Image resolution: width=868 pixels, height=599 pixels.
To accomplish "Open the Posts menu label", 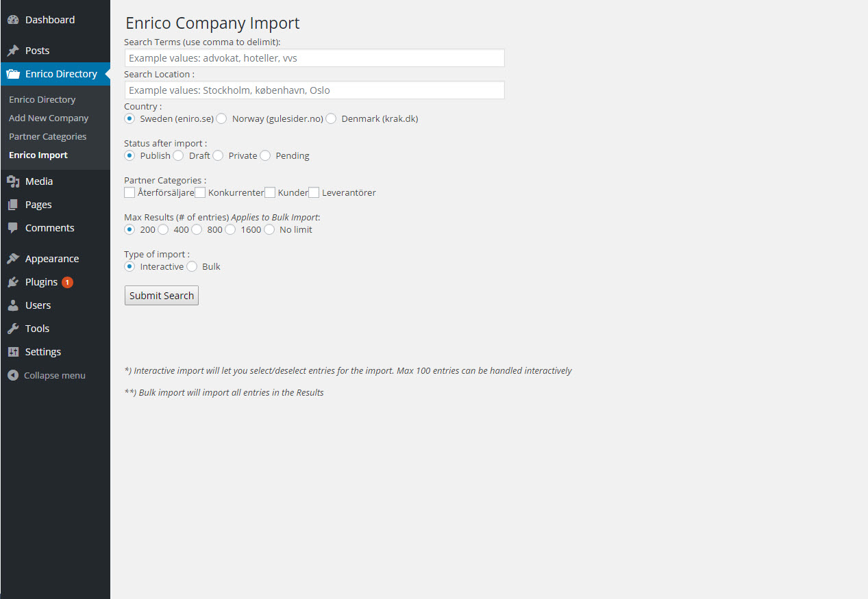I will pos(37,51).
